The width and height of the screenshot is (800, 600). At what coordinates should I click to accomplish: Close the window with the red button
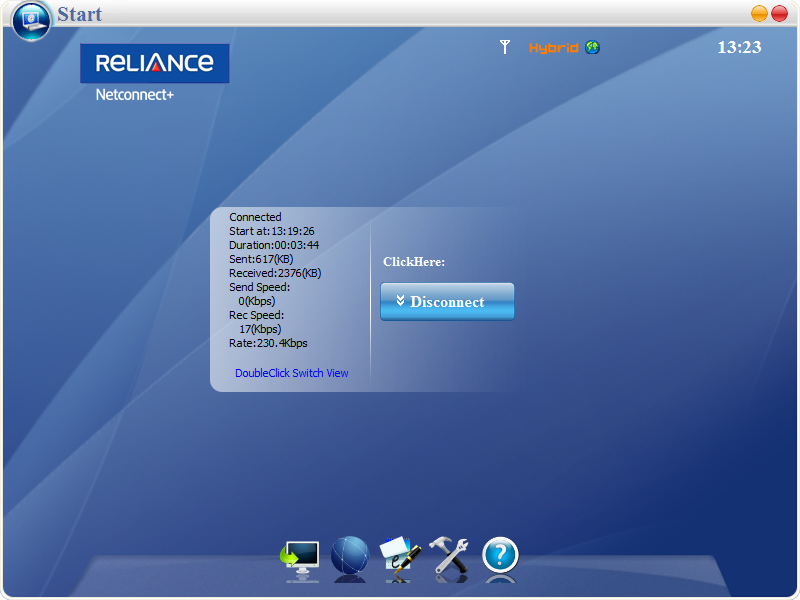(x=779, y=14)
